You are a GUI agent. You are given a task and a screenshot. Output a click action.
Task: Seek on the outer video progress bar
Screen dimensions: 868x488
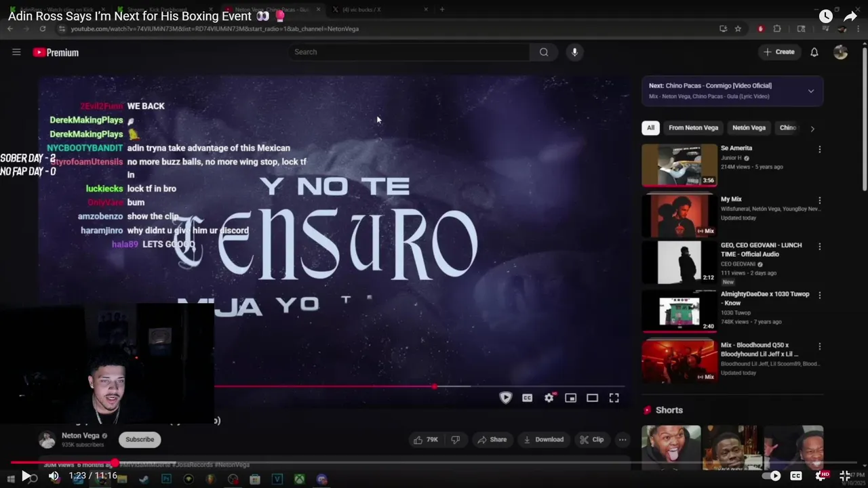pos(434,463)
